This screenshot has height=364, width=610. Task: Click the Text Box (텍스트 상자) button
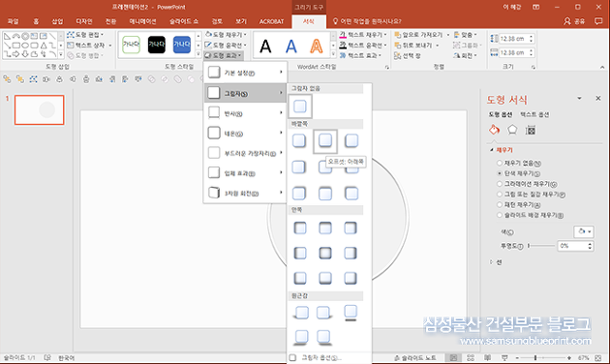coord(86,45)
